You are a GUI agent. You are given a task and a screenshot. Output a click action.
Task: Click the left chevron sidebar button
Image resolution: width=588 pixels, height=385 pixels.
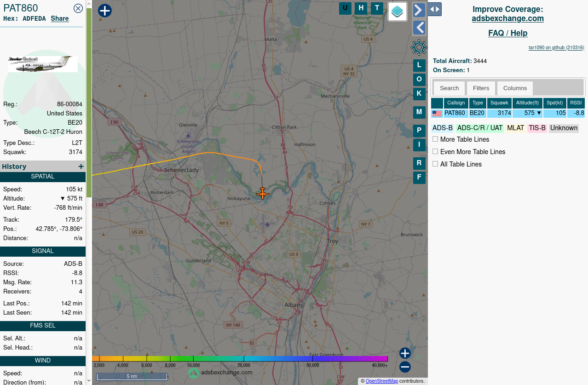(x=419, y=28)
